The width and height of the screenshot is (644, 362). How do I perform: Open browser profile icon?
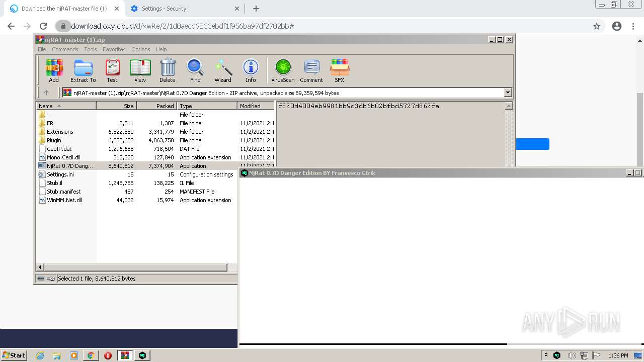[x=617, y=26]
